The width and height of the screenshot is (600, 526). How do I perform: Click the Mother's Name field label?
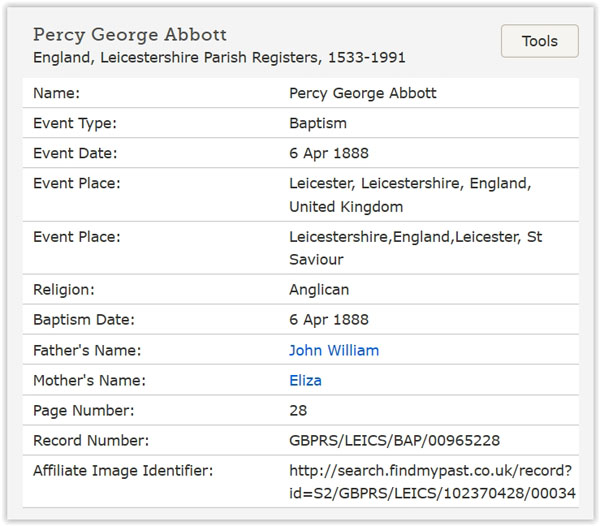coord(89,380)
